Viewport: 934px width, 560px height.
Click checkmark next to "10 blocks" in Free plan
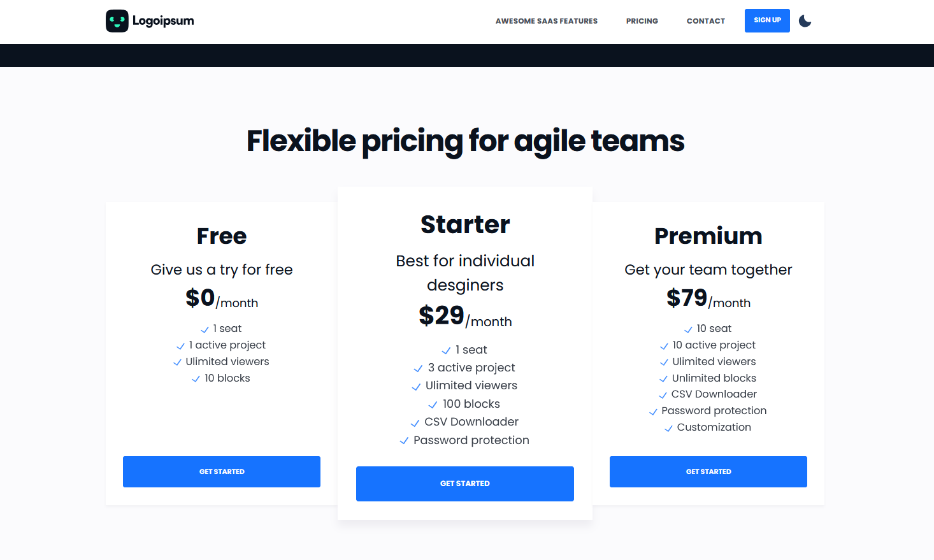pyautogui.click(x=196, y=378)
